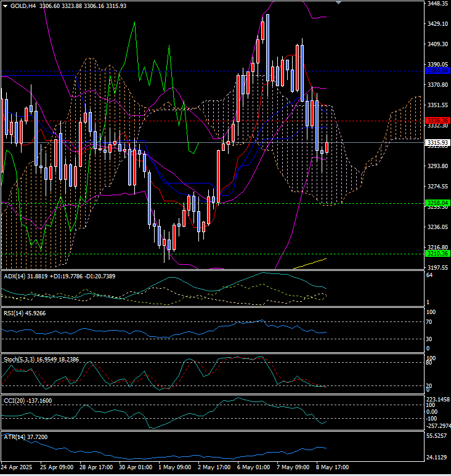This screenshot has width=451, height=476.
Task: Click the 3274.55 price scale value
Action: tap(437, 187)
